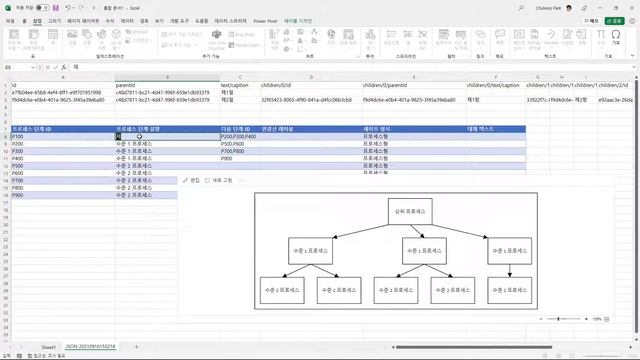
Task: Insert a Column sparkline
Action: point(407,37)
